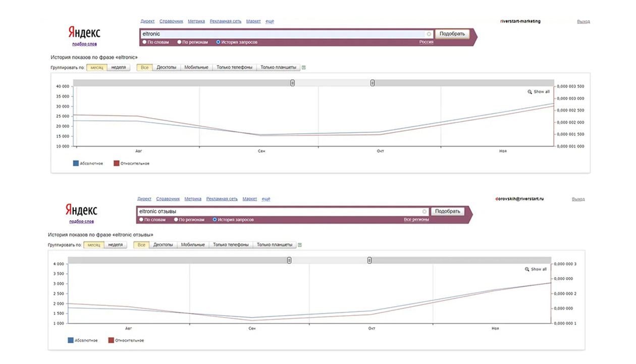Open Рекламная сеть link in upper navigation
Image resolution: width=636 pixels, height=364 pixels.
226,21
